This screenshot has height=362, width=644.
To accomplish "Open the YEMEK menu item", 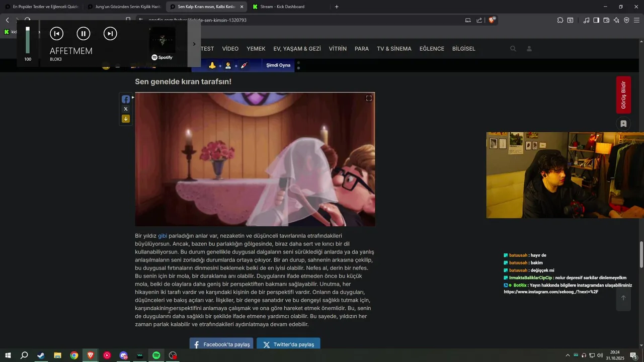I will click(256, 49).
